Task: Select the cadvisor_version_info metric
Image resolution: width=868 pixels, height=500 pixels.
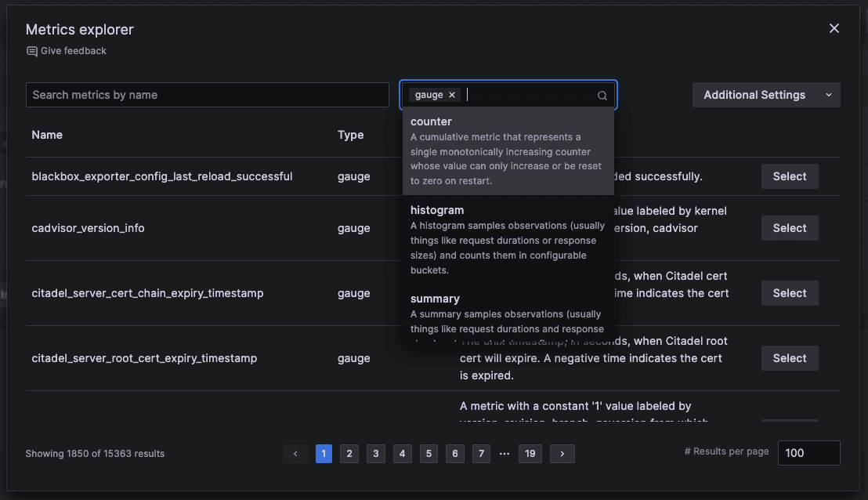Action: (x=789, y=228)
